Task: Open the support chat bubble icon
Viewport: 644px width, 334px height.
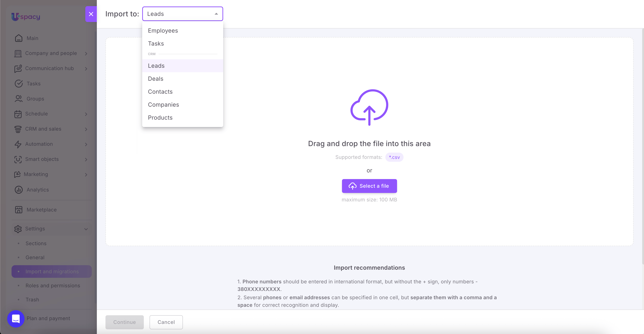Action: tap(16, 319)
